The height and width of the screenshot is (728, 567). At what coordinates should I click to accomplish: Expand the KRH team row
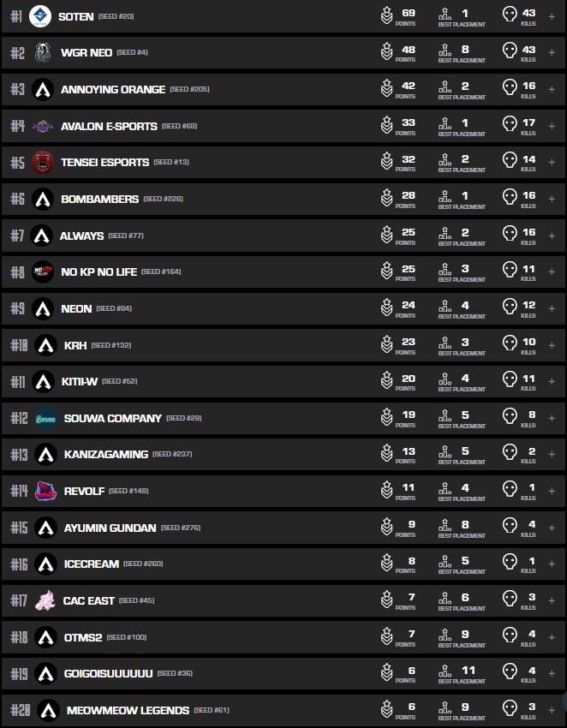[552, 345]
